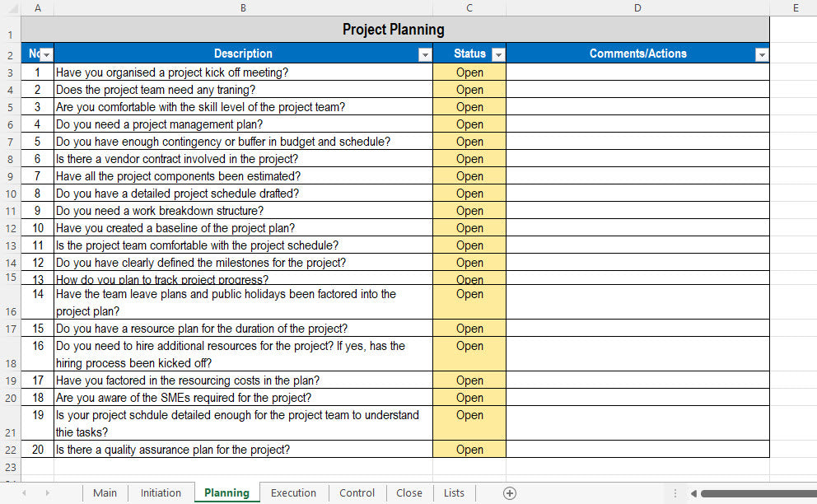The height and width of the screenshot is (504, 817).
Task: Open the Control sheet tab
Action: (x=357, y=492)
